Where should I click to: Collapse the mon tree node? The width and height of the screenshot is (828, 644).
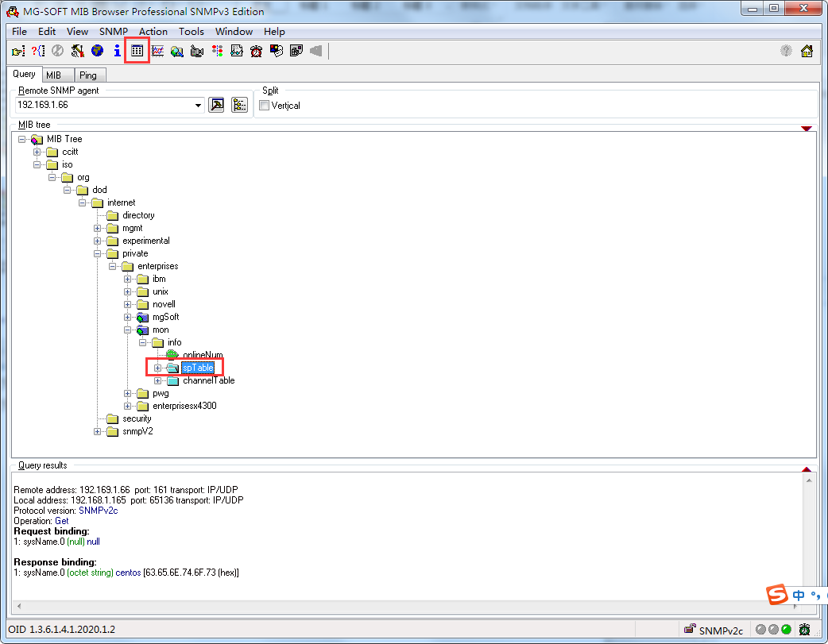(127, 330)
